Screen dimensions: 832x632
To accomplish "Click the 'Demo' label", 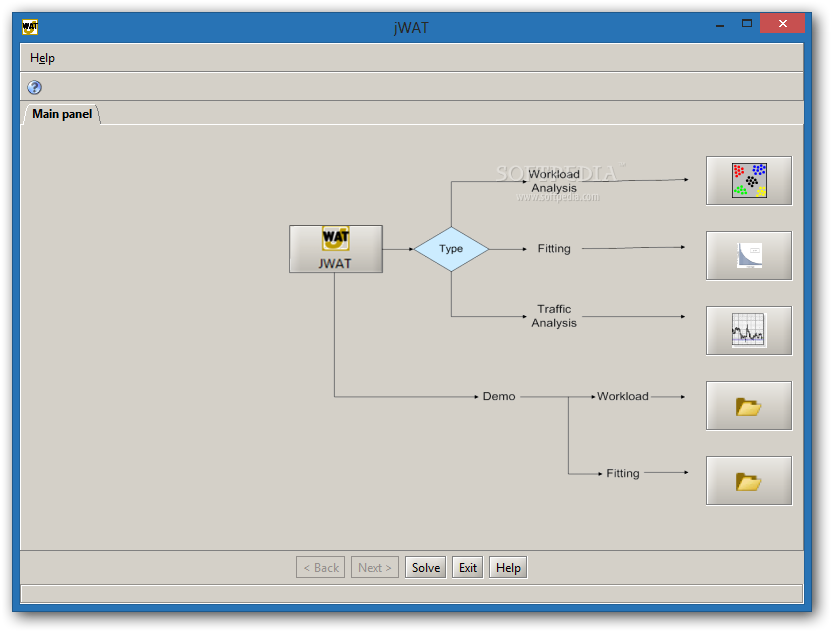I will 499,396.
